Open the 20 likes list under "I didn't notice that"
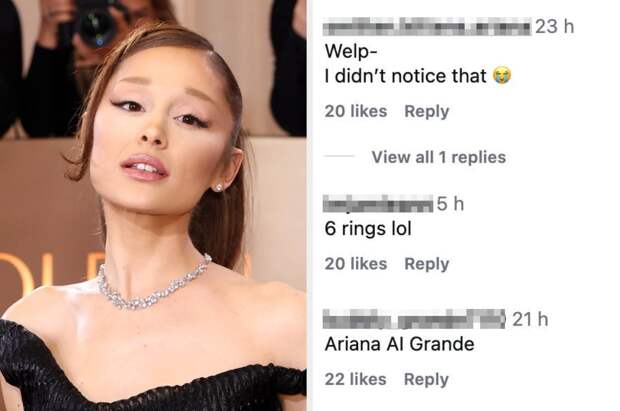Image resolution: width=620 pixels, height=411 pixels. click(x=356, y=111)
